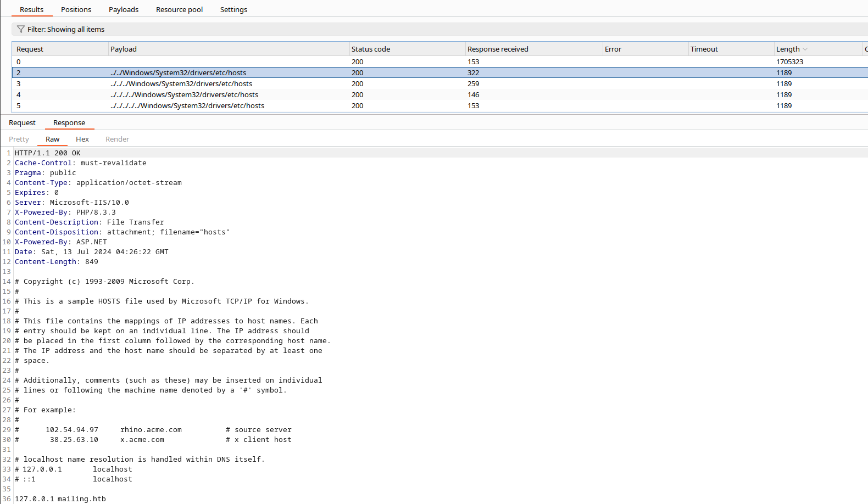Select request row 3 in results table
This screenshot has width=868, height=504.
(x=439, y=83)
